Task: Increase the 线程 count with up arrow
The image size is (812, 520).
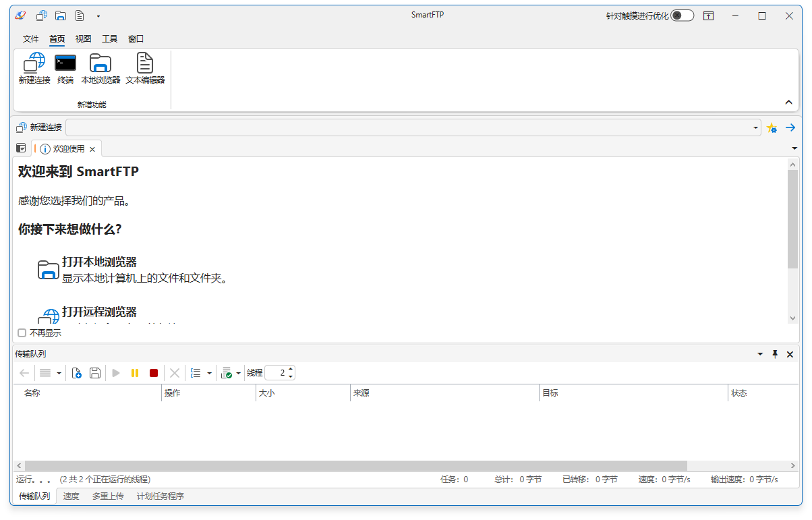Action: 291,370
